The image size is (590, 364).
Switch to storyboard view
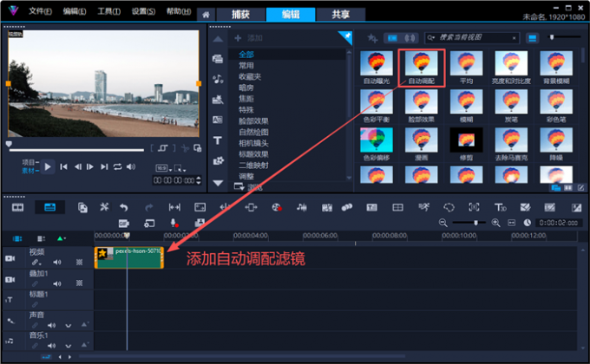17,207
